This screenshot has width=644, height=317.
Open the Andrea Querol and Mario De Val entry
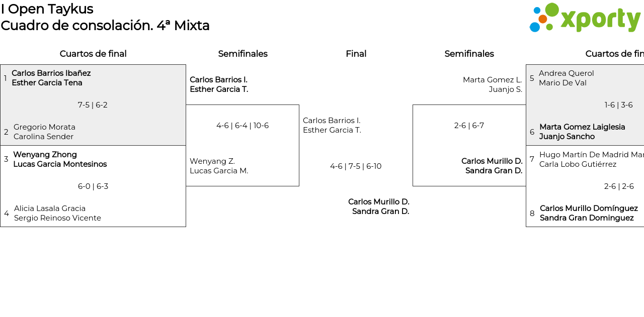[x=566, y=78]
